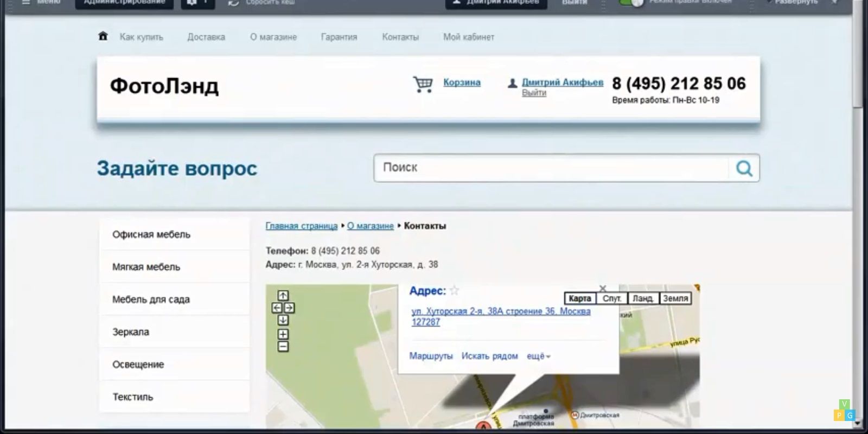Open Гарантия menu item

click(339, 37)
